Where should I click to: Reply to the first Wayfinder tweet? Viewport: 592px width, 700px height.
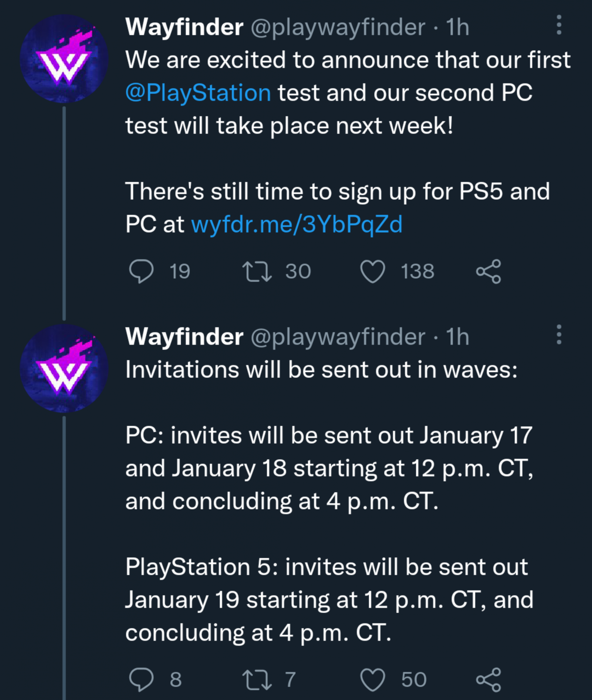coord(141,271)
